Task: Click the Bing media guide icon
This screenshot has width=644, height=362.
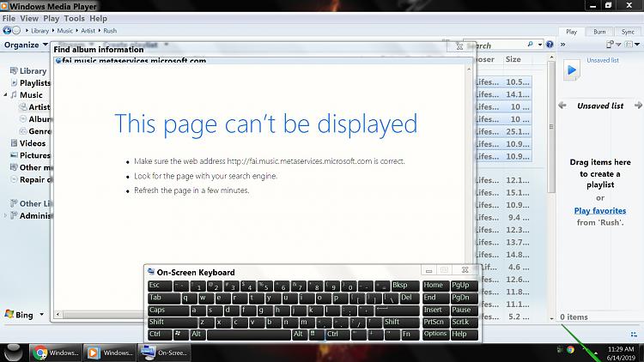Action: (9, 314)
